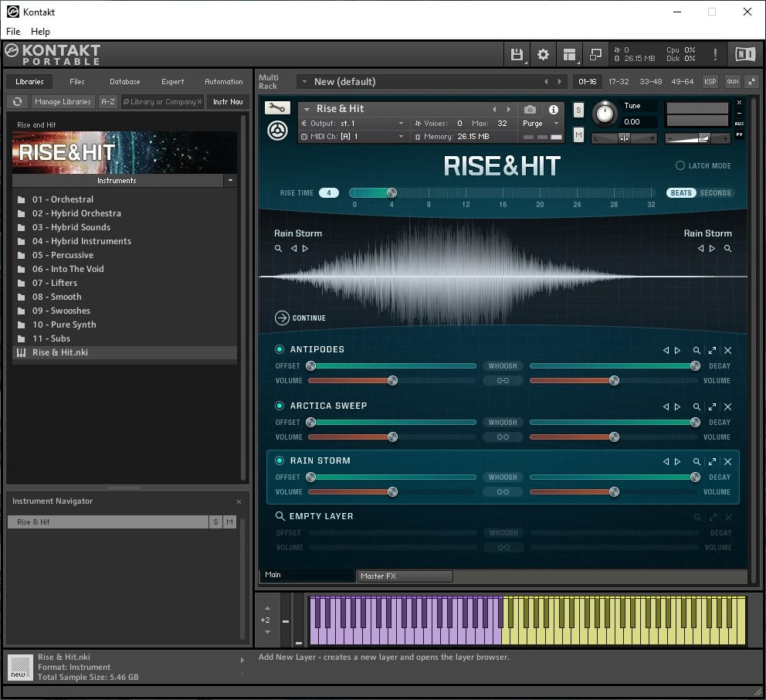Open the Help menu
Screen dimensions: 766x700
(x=41, y=31)
